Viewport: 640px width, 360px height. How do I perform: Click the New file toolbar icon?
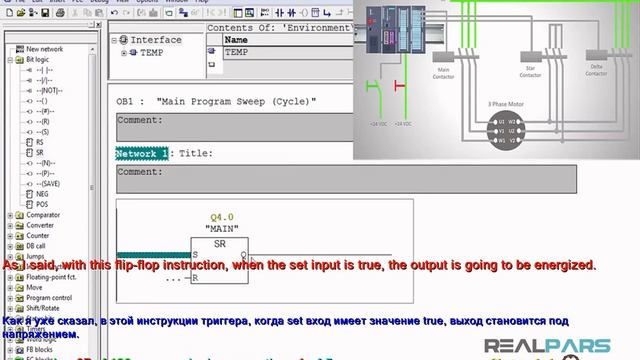tap(9, 13)
